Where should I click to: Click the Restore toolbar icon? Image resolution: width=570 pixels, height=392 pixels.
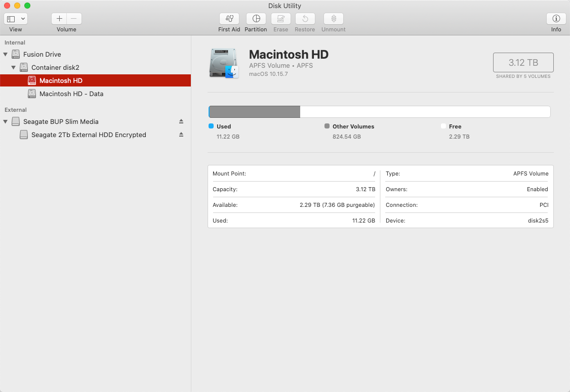tap(305, 19)
